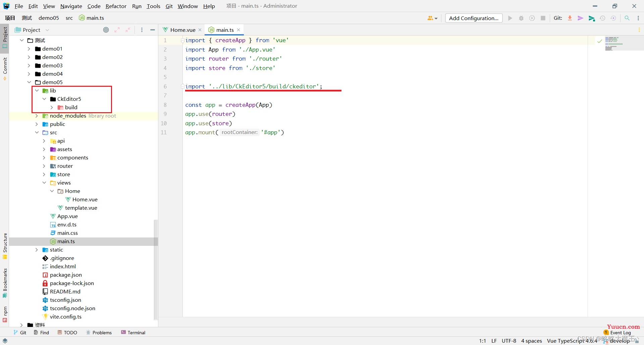This screenshot has width=644, height=345.
Task: Close the main.ts editor tab
Action: pyautogui.click(x=238, y=30)
